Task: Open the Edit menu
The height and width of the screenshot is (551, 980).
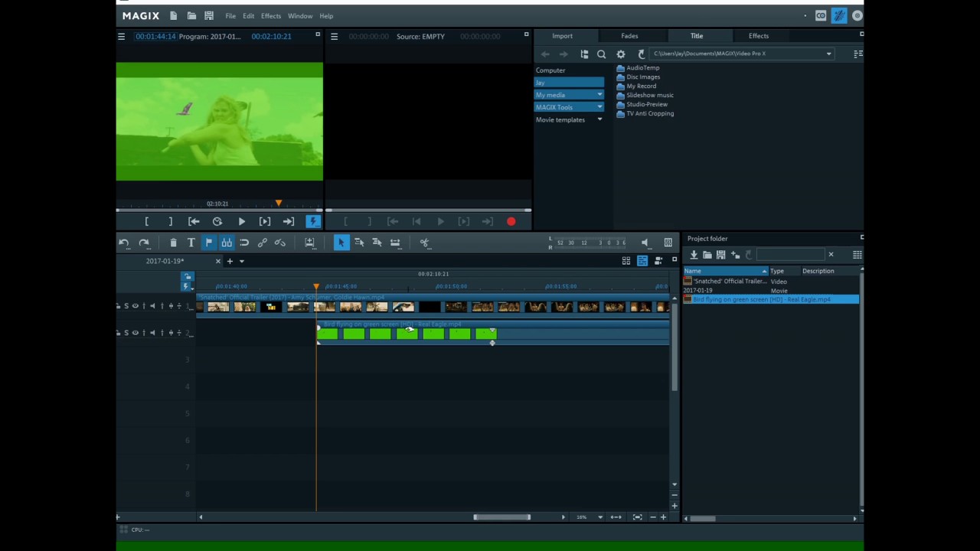Action: pyautogui.click(x=249, y=16)
